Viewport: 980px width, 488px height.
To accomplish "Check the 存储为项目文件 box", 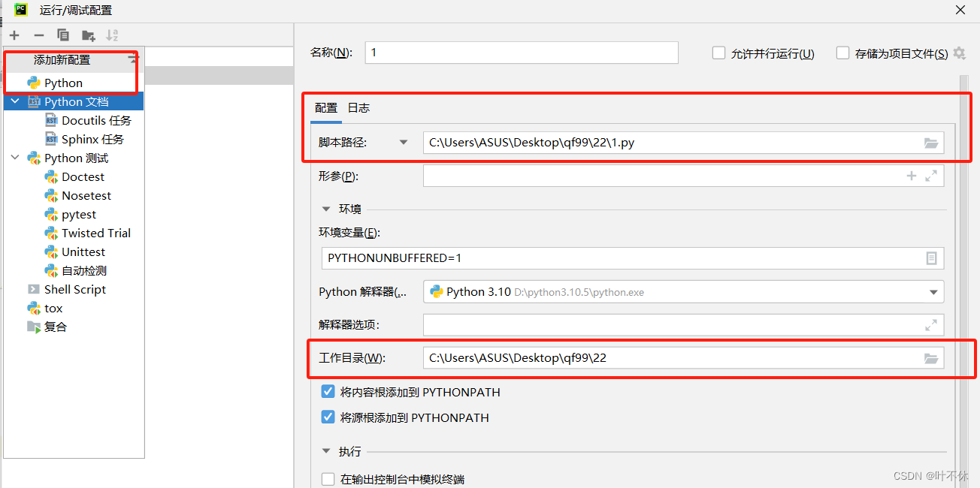I will pos(842,53).
